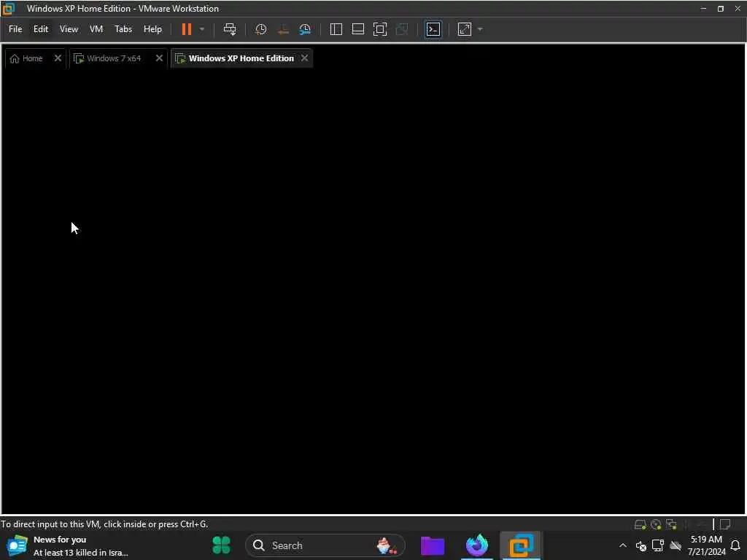Take a snapshot of this virtual machine
The image size is (747, 560).
tap(260, 29)
